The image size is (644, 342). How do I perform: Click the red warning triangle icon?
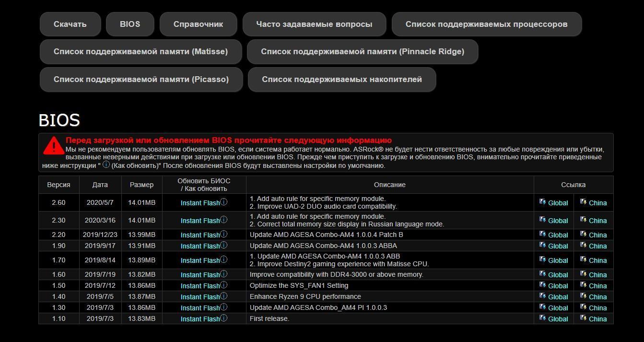53,145
